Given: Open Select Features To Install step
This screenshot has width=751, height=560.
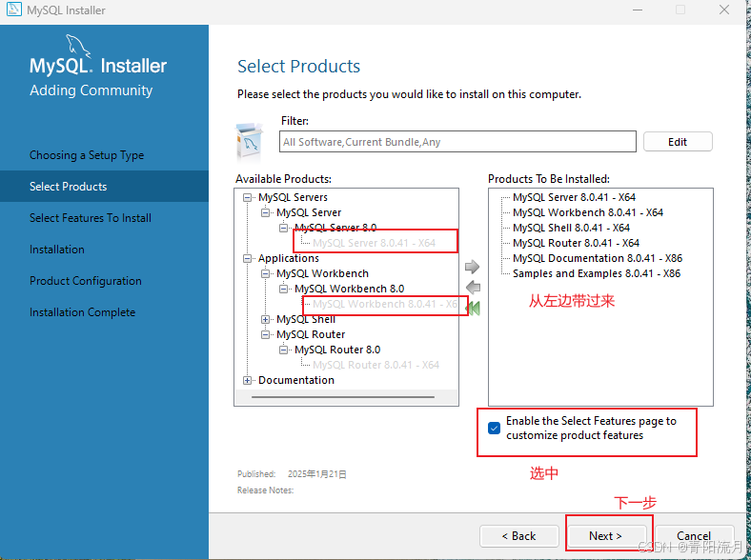Looking at the screenshot, I should (90, 218).
